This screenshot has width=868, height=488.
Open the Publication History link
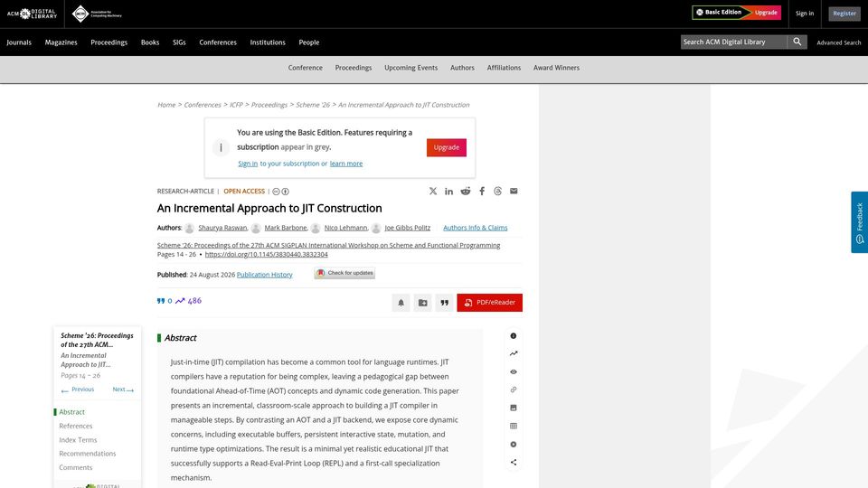coord(265,275)
